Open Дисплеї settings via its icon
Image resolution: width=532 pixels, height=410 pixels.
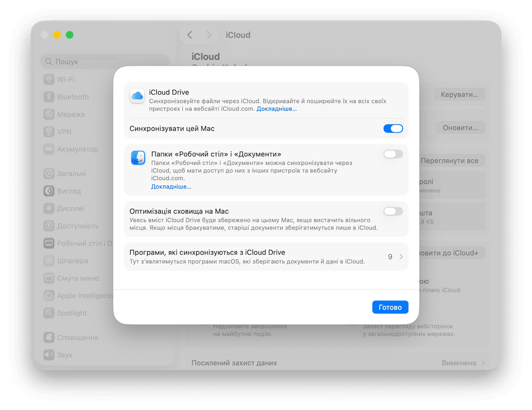click(x=49, y=209)
